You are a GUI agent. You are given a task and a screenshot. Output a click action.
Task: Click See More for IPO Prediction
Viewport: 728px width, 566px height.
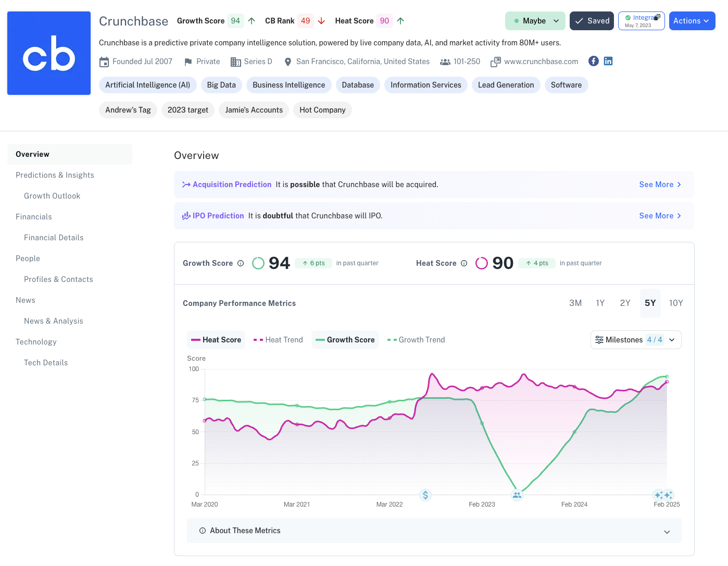coord(660,216)
